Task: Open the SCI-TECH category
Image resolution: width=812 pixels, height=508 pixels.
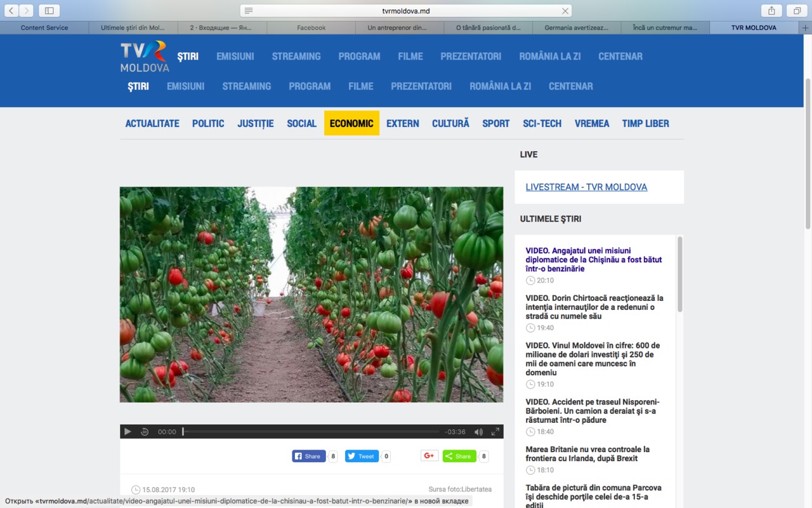Action: 542,123
